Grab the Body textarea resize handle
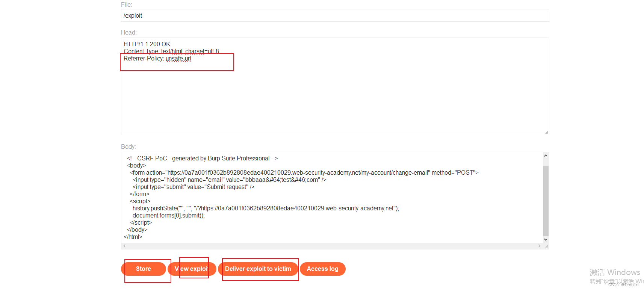 pos(547,247)
